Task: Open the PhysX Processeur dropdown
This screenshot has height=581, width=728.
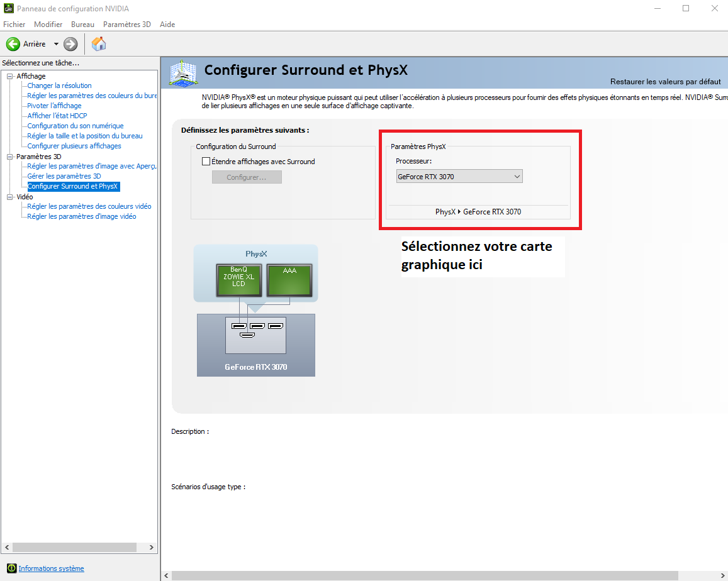Action: coord(459,176)
